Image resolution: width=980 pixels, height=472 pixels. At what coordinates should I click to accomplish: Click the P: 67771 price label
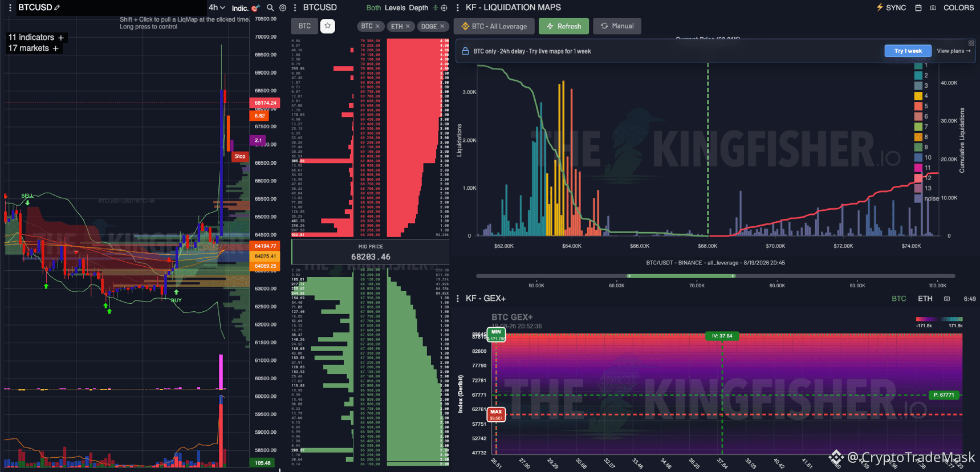pos(944,395)
